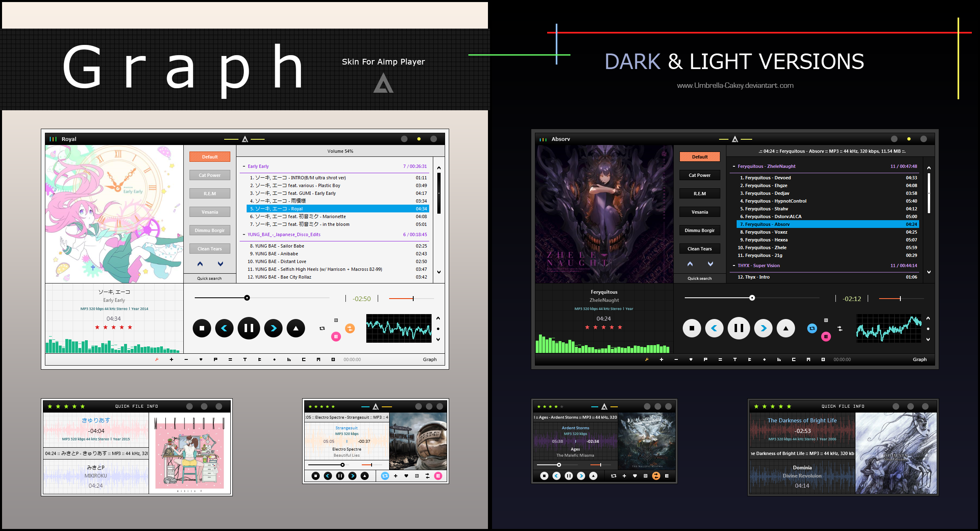The image size is (980, 531).
Task: Toggle pink equalizer button in dark Absorv player
Action: (826, 337)
